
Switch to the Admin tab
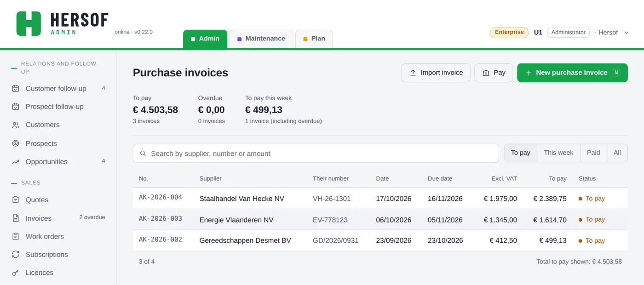coord(205,39)
